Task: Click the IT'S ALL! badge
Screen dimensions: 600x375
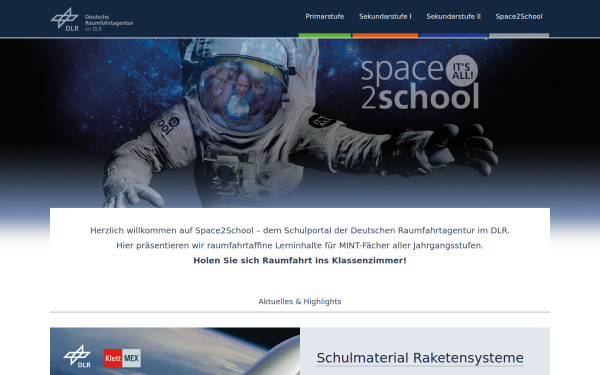Action: pos(462,71)
